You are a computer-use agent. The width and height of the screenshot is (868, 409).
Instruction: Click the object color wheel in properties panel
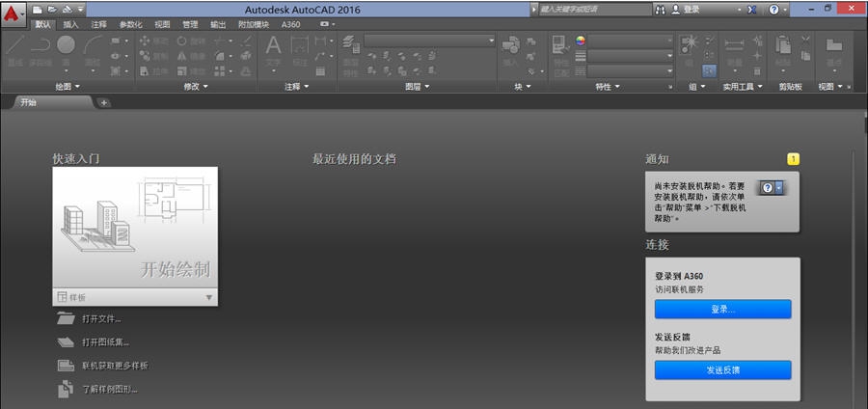tap(581, 41)
